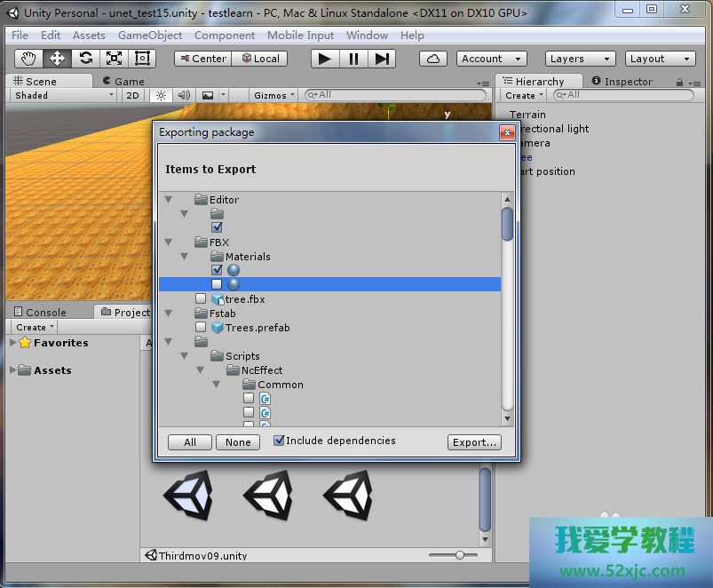Uncheck Include dependencies checkbox
Viewport: 713px width, 588px height.
(x=279, y=441)
